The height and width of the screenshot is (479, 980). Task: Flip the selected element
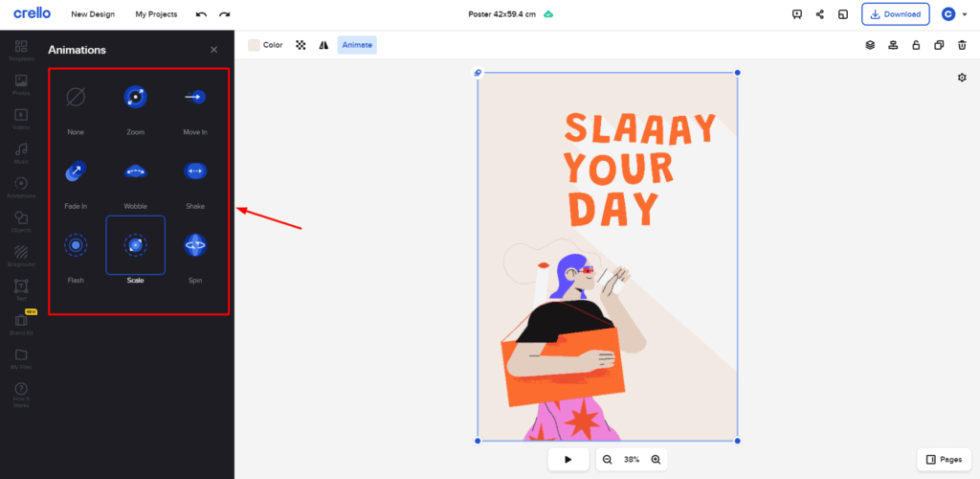323,45
